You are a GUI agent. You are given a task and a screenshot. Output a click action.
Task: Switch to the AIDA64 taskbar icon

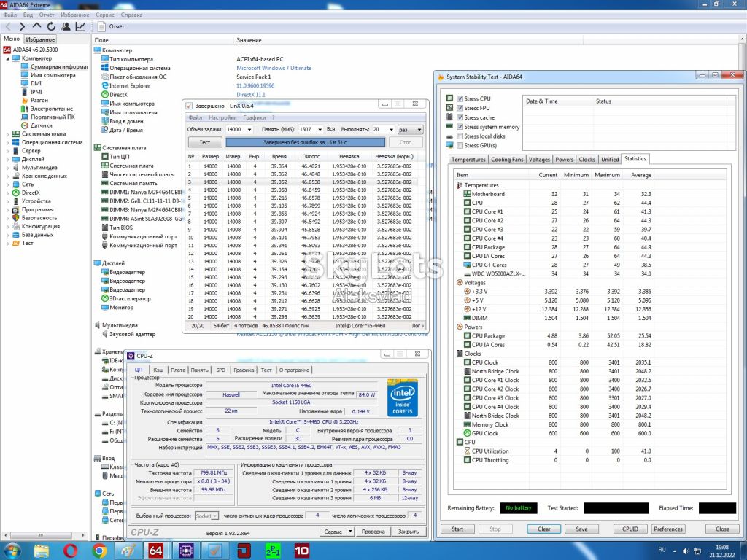click(x=156, y=551)
